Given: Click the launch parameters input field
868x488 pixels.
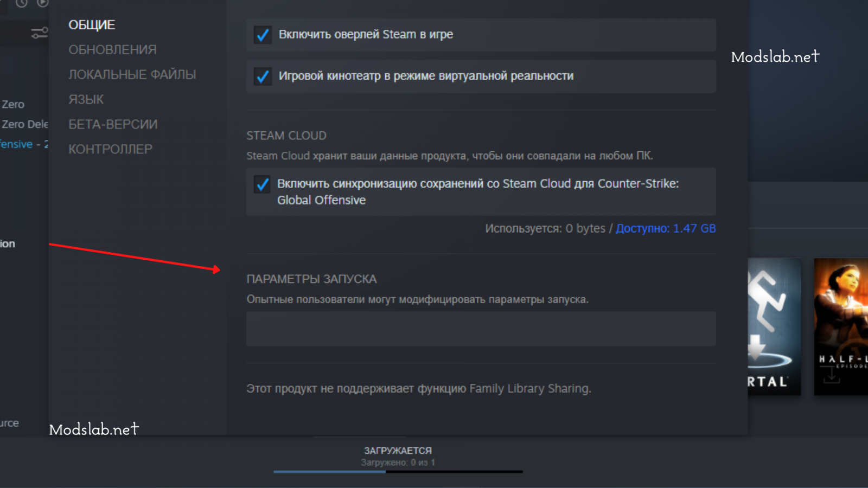Looking at the screenshot, I should coord(481,329).
